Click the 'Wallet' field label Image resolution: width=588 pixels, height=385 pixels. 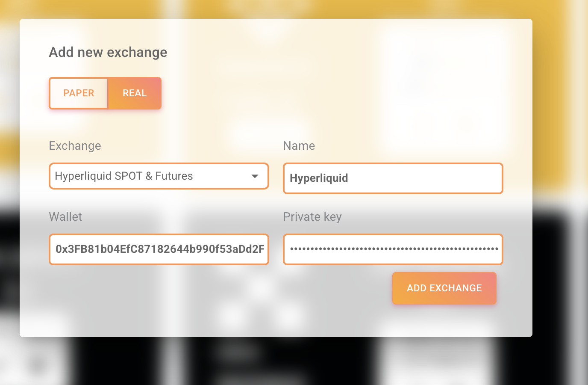(x=65, y=217)
